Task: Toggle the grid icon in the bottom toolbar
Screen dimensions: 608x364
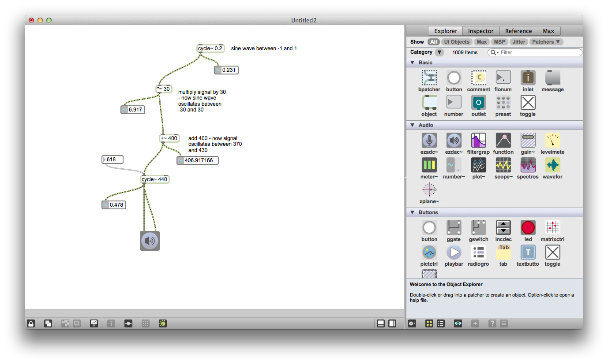Action: (146, 323)
